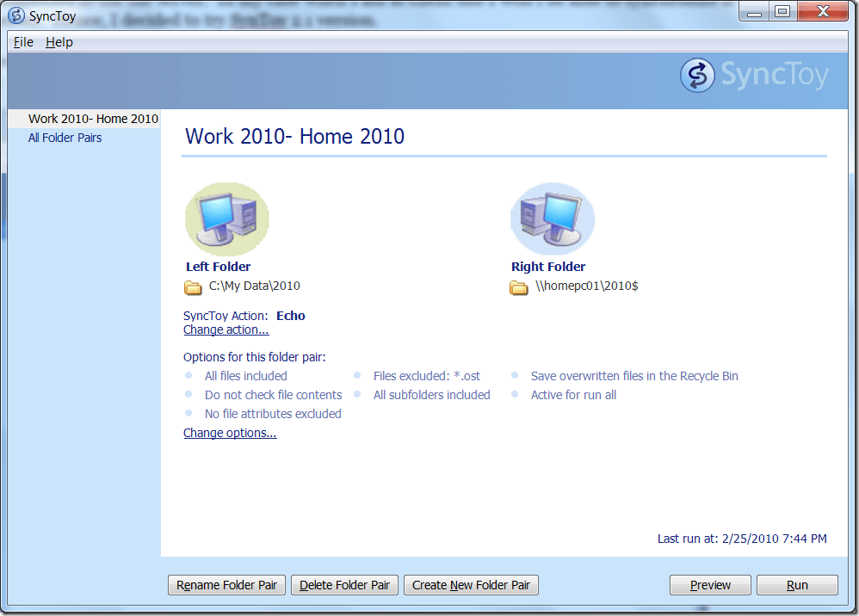Click the Right Folder computer icon

553,219
